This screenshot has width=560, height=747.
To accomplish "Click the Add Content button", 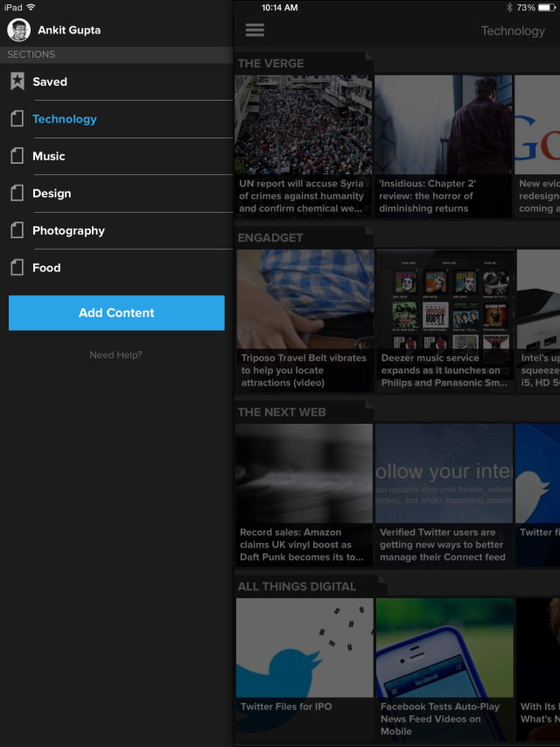I will pyautogui.click(x=116, y=313).
